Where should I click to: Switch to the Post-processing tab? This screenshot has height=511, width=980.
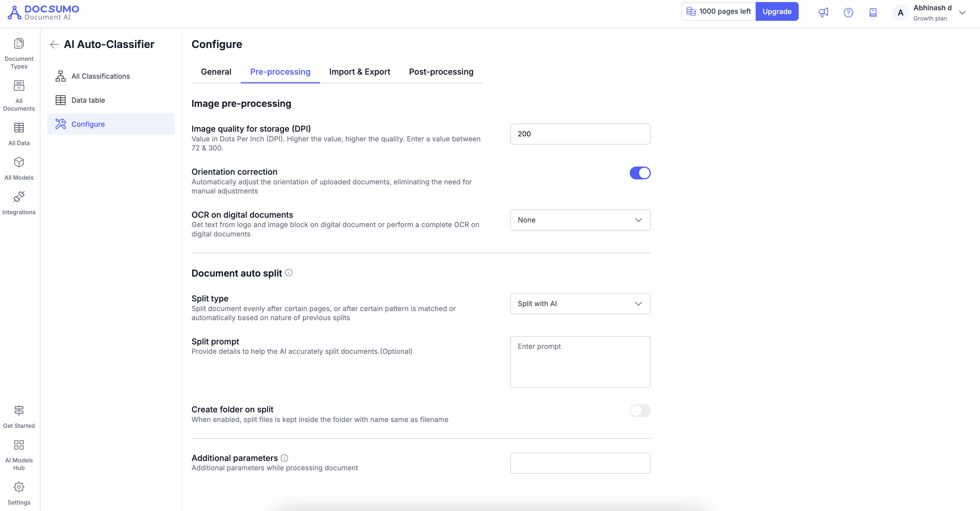coord(441,72)
